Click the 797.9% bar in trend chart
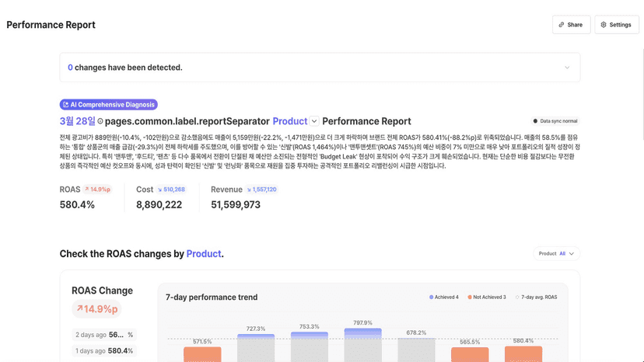 pos(363,345)
